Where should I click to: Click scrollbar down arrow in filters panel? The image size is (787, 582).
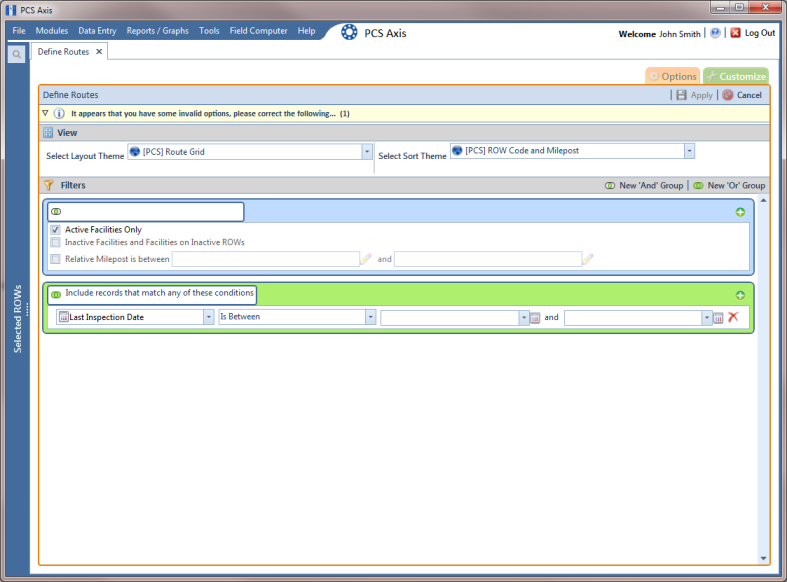click(763, 558)
